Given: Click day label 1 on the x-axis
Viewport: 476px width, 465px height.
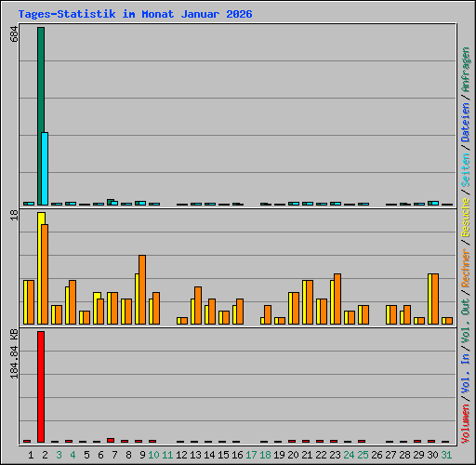Looking at the screenshot, I should [31, 455].
